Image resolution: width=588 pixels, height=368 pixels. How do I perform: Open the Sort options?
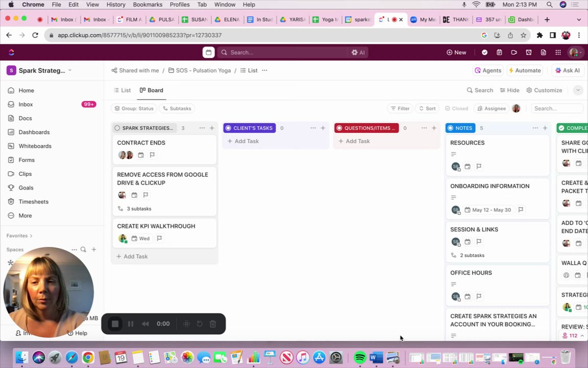[x=427, y=108]
